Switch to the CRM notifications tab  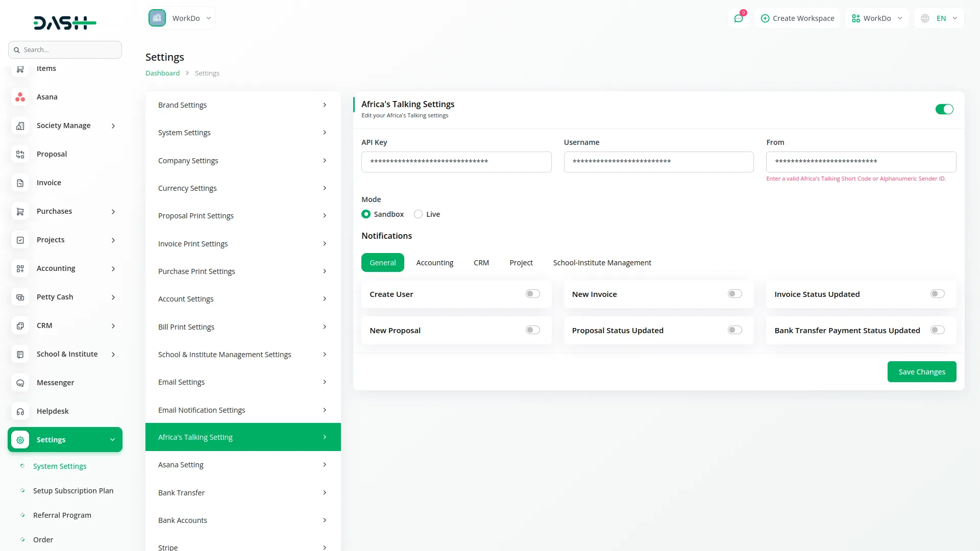point(481,263)
